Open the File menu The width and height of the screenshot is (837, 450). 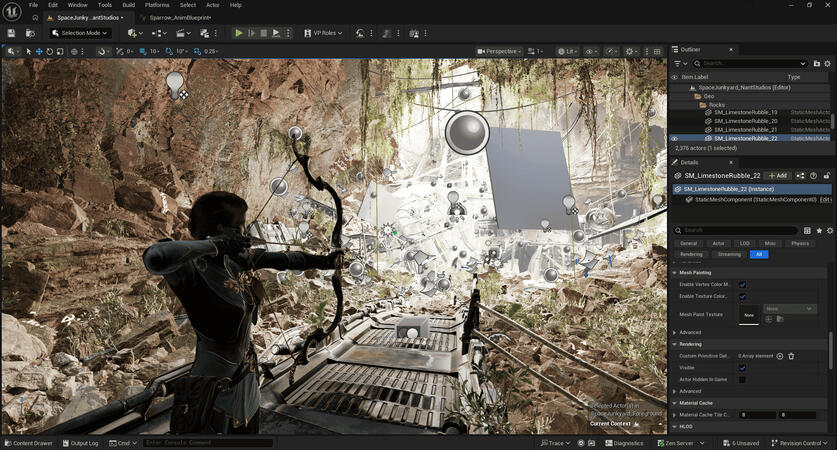point(33,5)
